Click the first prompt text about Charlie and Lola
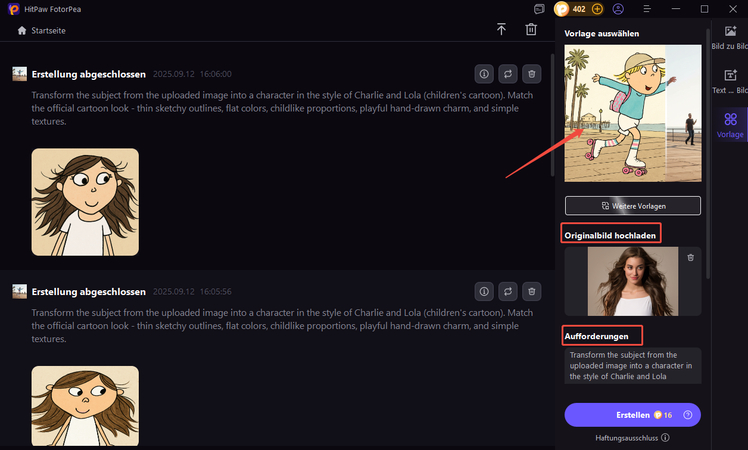The image size is (748, 450). click(282, 108)
